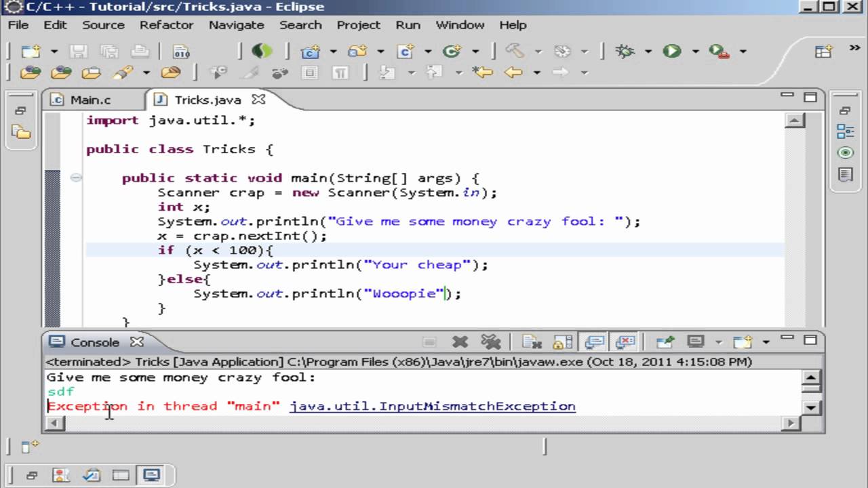Screen dimensions: 868x488
Task: Click the Search flashlight icon
Action: 123,72
